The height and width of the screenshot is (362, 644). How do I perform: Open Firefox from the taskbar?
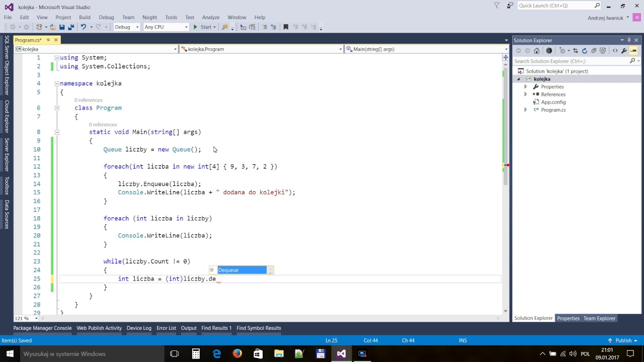[237, 353]
